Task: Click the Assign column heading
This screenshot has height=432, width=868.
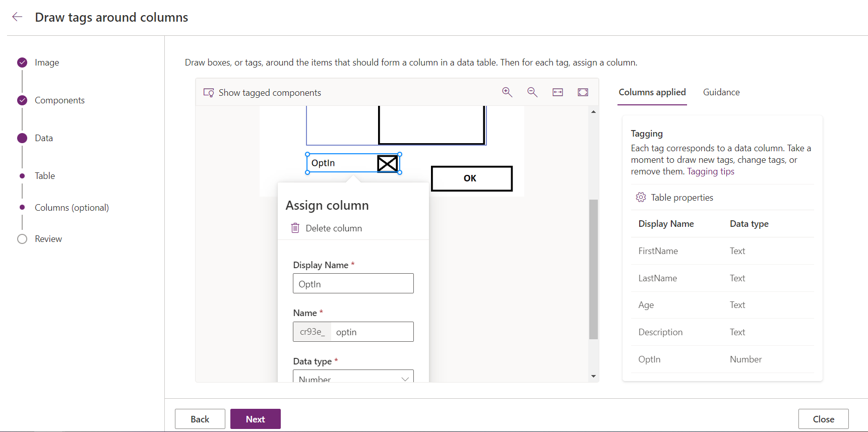Action: [327, 205]
